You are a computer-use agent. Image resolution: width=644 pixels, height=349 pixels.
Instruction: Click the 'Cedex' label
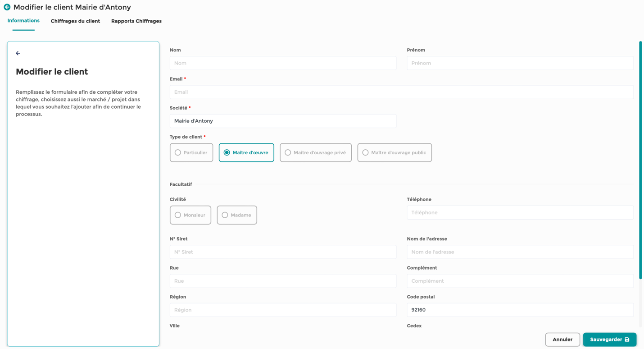pos(414,326)
